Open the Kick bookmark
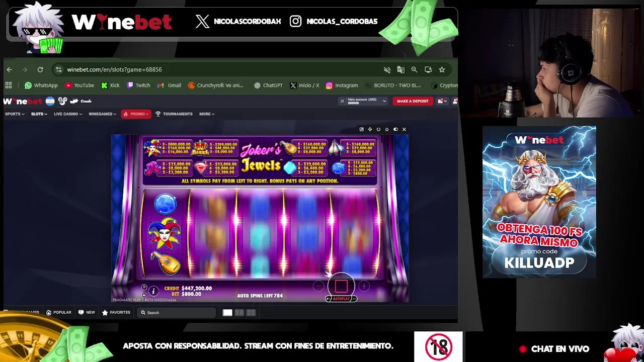The width and height of the screenshot is (644, 362). point(110,85)
